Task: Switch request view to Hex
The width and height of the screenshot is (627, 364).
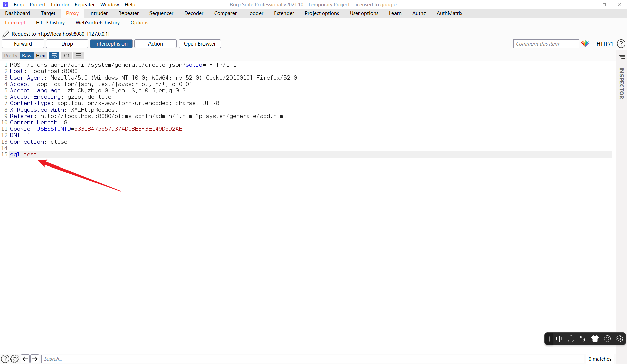Action: (x=40, y=55)
